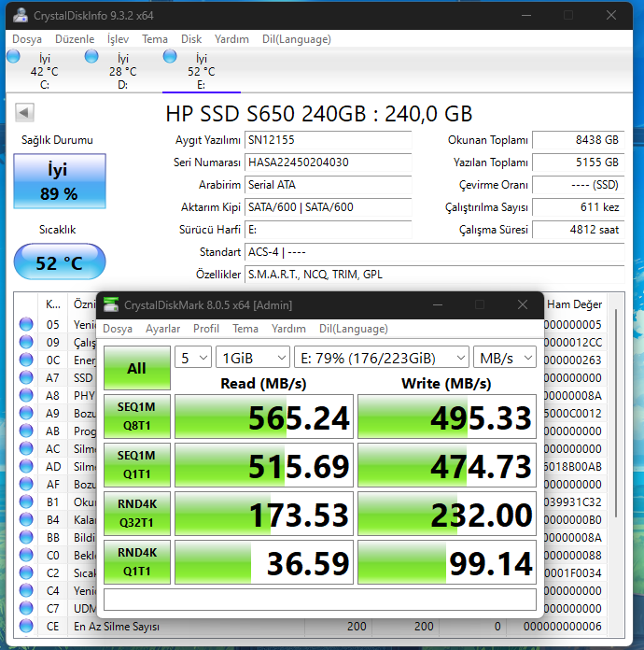Click status orb of attribute row C4
Image resolution: width=644 pixels, height=650 pixels.
tap(26, 591)
